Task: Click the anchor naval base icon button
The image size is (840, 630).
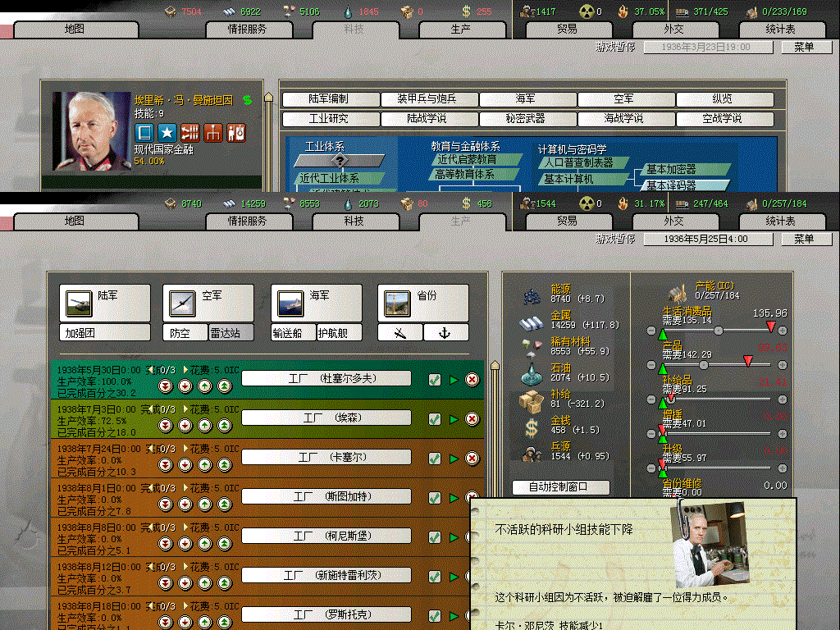Action: click(446, 333)
